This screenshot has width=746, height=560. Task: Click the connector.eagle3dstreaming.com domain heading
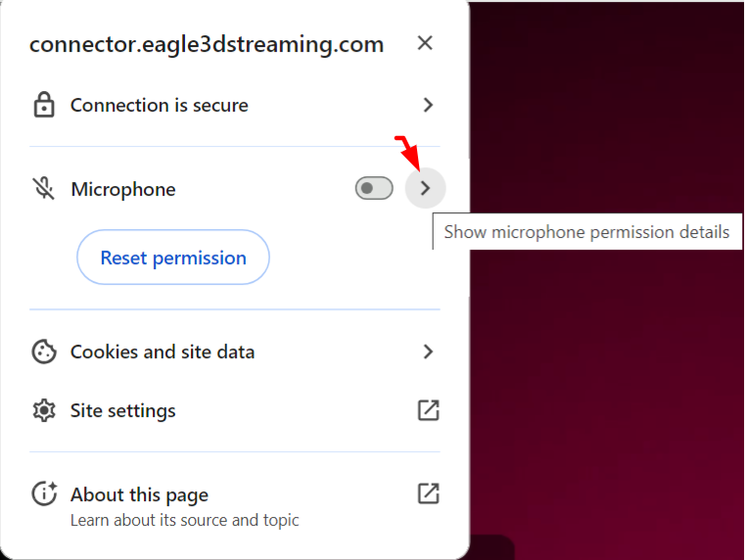point(207,45)
